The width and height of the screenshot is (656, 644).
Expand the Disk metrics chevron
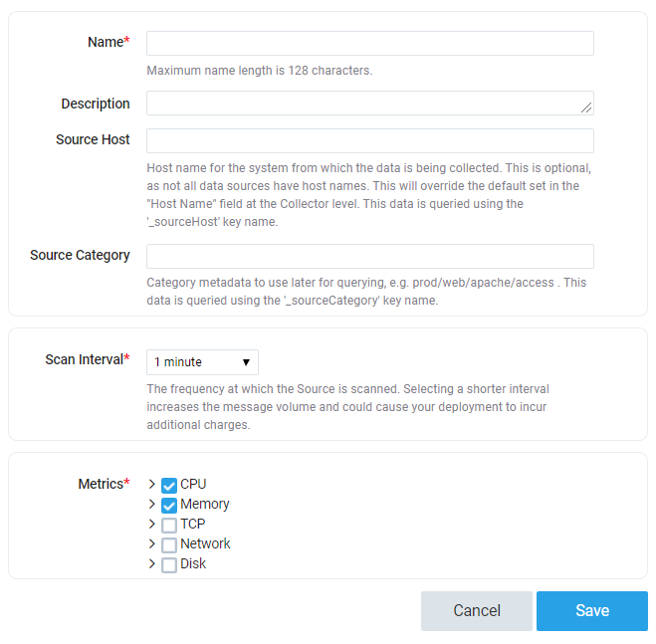pyautogui.click(x=152, y=564)
